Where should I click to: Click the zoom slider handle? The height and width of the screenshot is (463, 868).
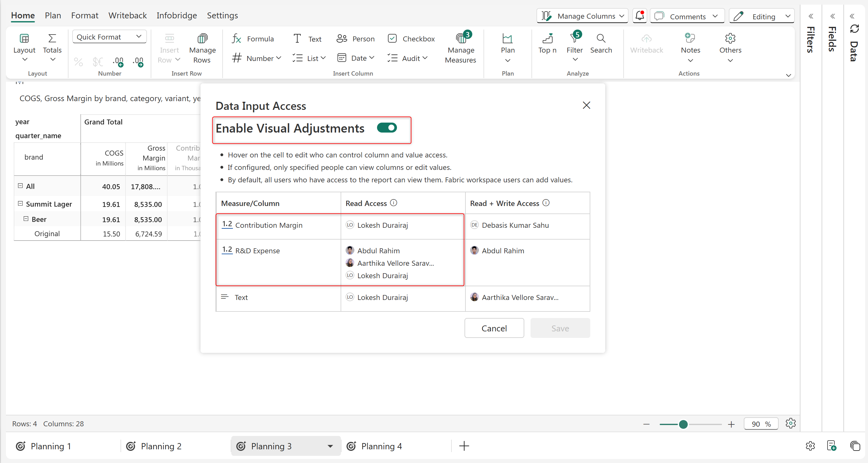click(683, 424)
